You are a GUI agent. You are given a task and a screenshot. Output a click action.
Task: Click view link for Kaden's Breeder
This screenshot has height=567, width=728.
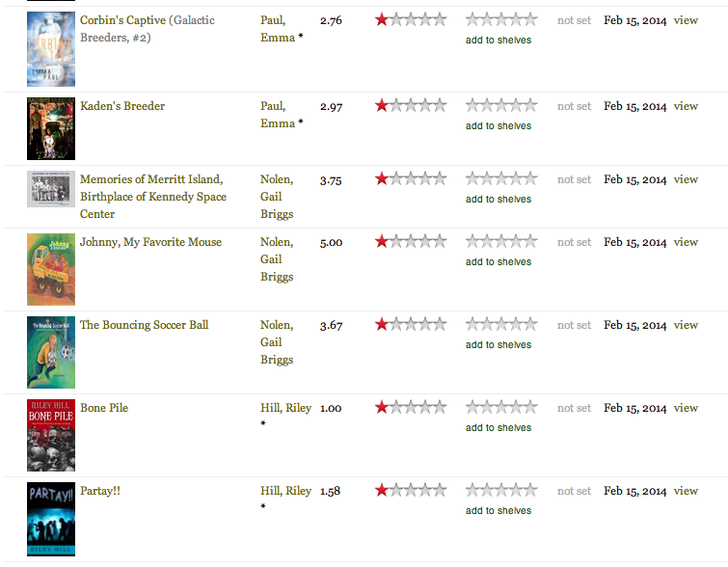coord(686,106)
